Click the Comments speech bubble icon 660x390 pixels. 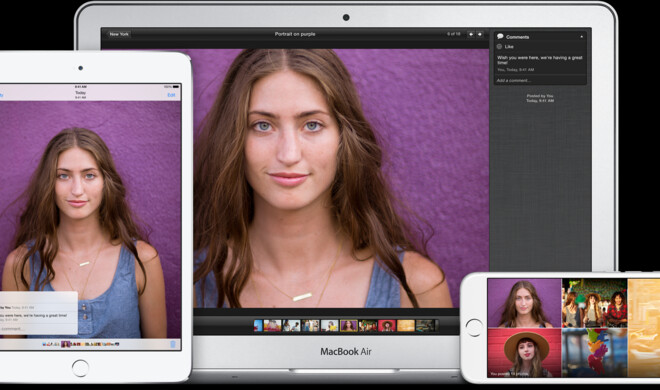500,37
